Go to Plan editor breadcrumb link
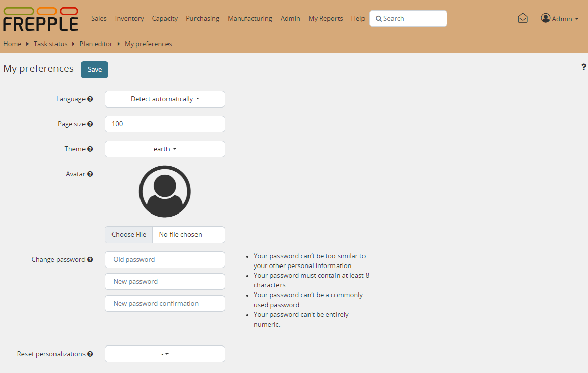The image size is (588, 373). 96,44
